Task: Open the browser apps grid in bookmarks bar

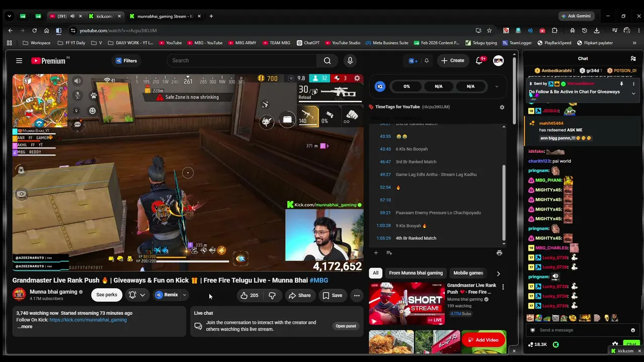Action: tap(9, 43)
